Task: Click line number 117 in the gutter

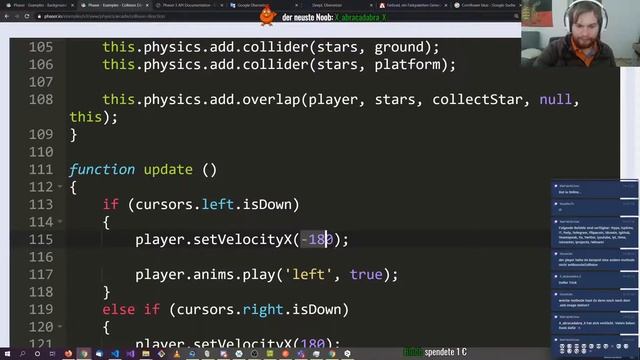Action: point(41,274)
